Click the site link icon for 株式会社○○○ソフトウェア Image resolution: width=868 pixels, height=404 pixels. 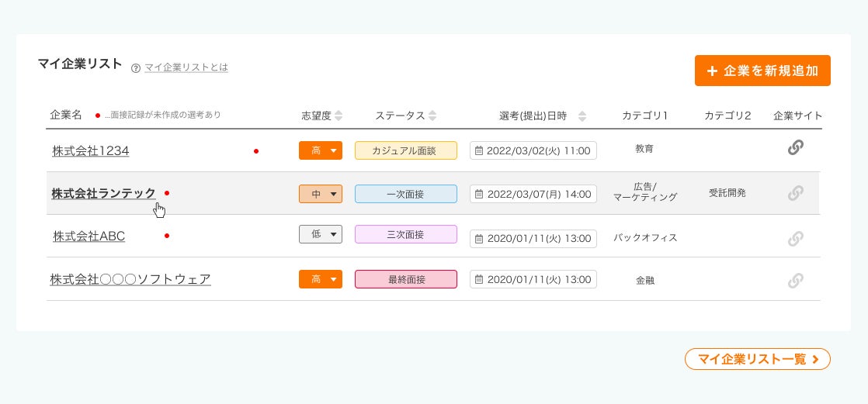point(795,281)
